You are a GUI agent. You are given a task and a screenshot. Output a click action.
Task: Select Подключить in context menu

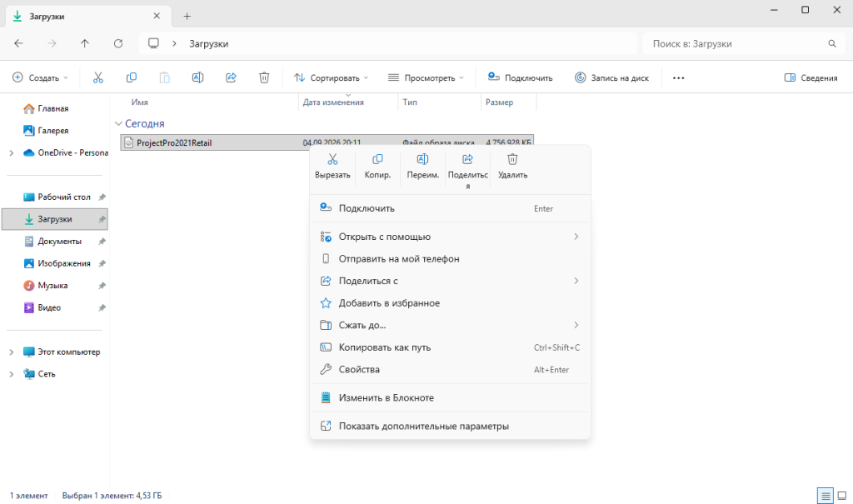450,208
